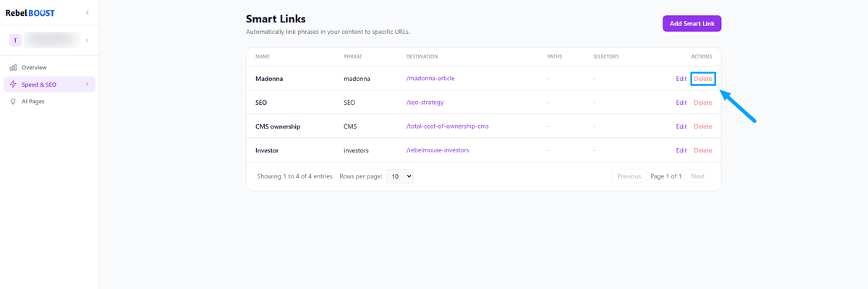The width and height of the screenshot is (868, 289).
Task: Expand the Speed & SEO submenu arrow
Action: pos(87,85)
